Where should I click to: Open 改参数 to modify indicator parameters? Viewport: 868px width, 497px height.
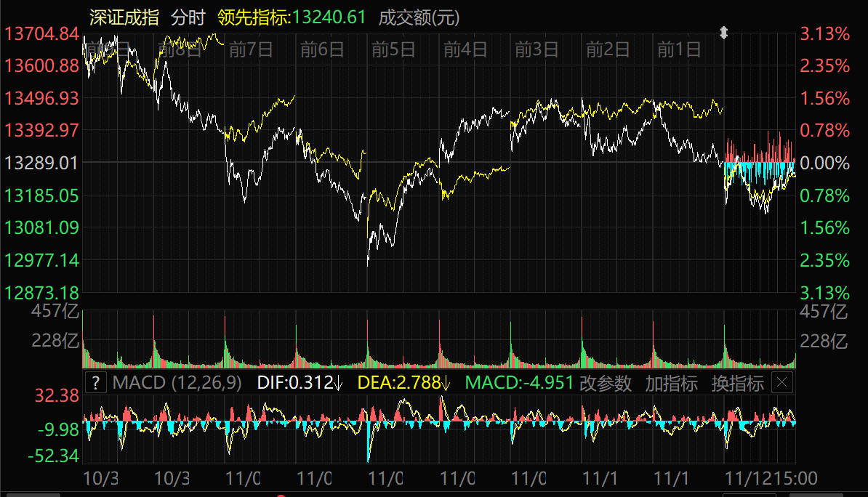click(x=606, y=383)
